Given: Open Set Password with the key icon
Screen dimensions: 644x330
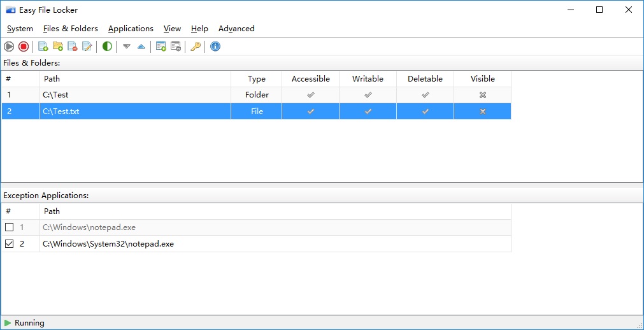Looking at the screenshot, I should [x=196, y=47].
